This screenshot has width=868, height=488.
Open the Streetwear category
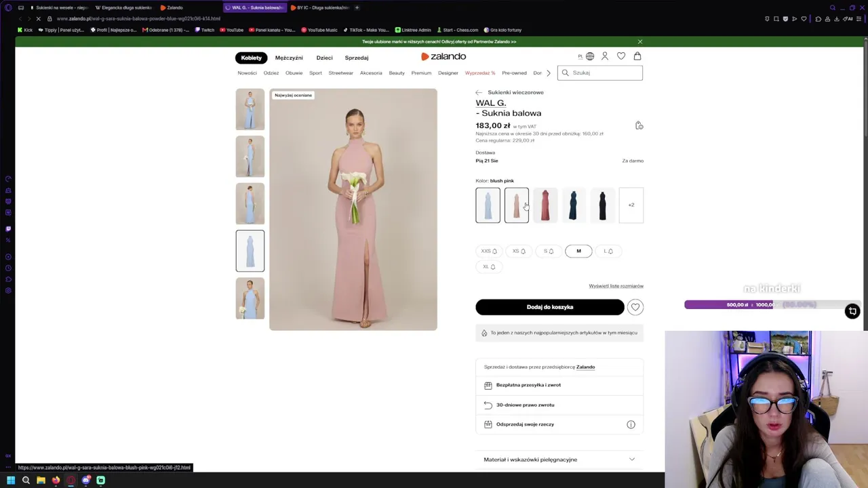tap(341, 73)
